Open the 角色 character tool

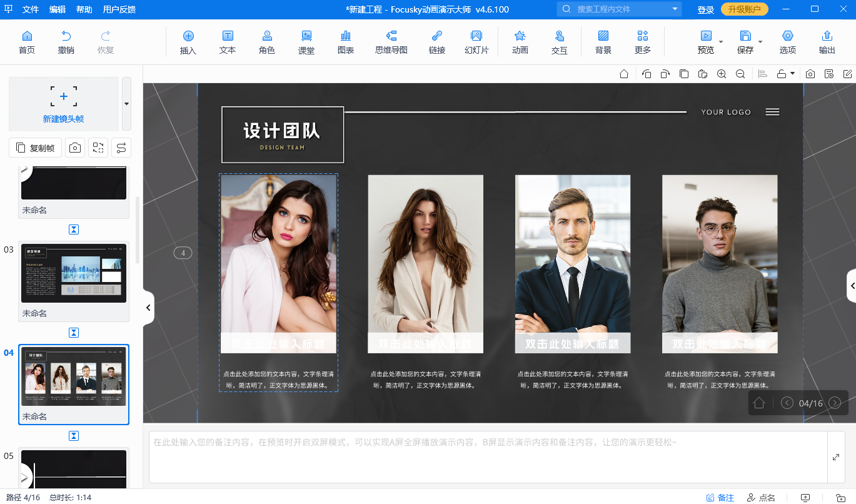click(267, 42)
